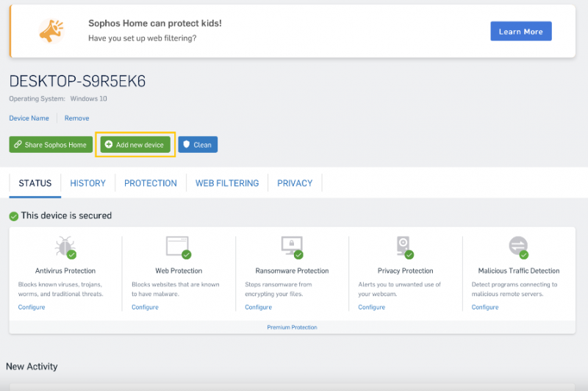The width and height of the screenshot is (588, 391).
Task: Open the Premium Protection link
Action: (x=292, y=327)
